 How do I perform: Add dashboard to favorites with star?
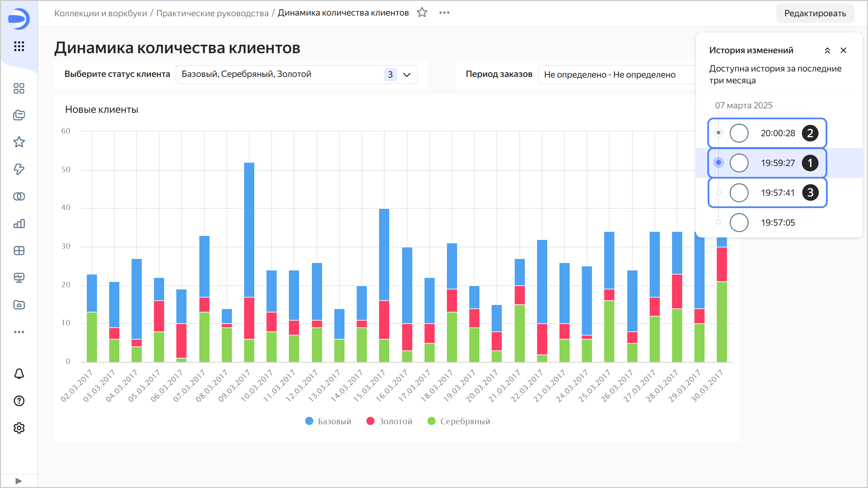[x=422, y=13]
